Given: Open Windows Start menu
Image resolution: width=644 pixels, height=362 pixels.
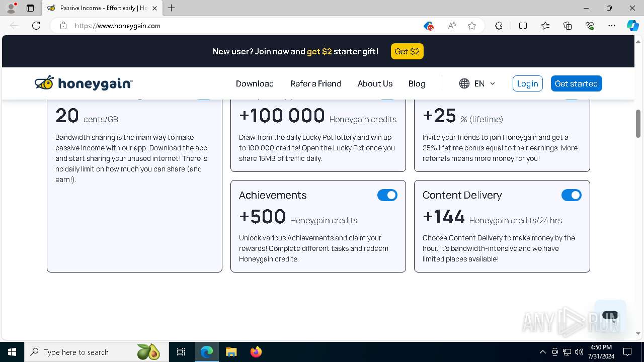Looking at the screenshot, I should (x=12, y=352).
